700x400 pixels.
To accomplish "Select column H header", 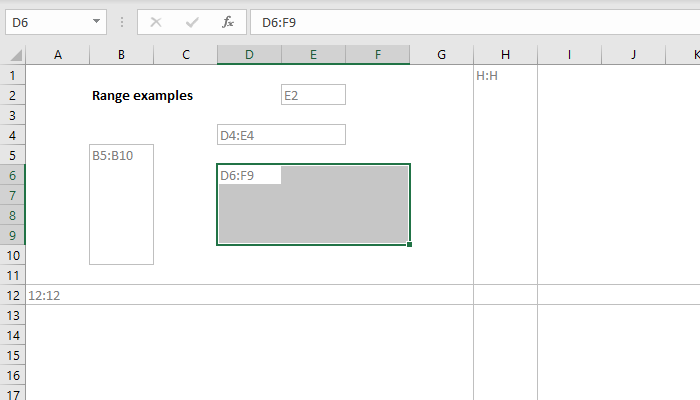I will (505, 55).
